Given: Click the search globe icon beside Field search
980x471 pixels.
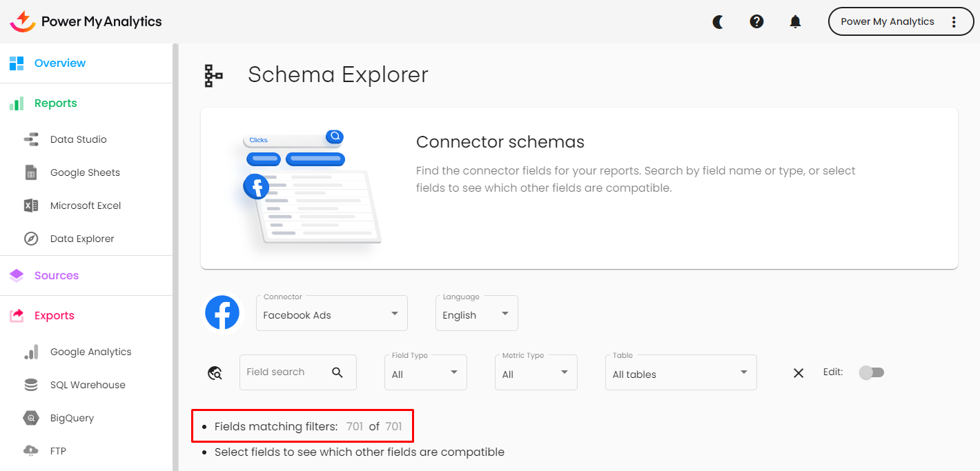Looking at the screenshot, I should (215, 373).
